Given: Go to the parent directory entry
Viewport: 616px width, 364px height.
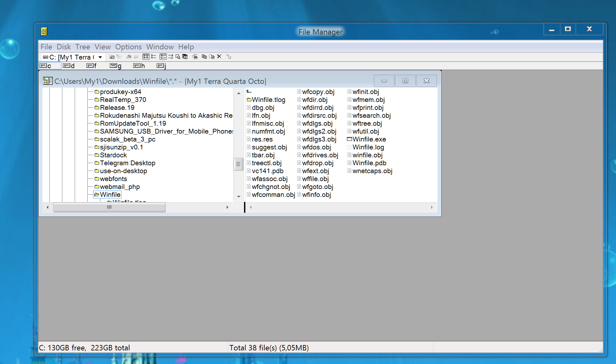Looking at the screenshot, I should tap(249, 92).
